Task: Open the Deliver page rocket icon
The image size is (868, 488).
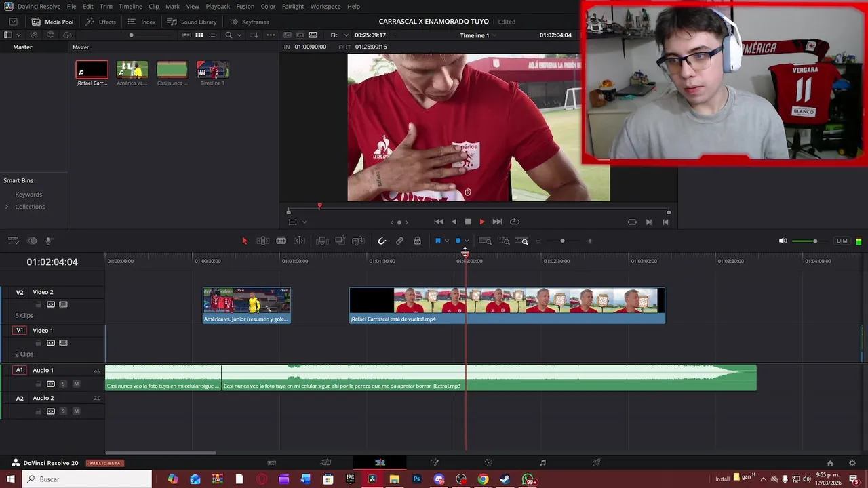Action: [597, 463]
